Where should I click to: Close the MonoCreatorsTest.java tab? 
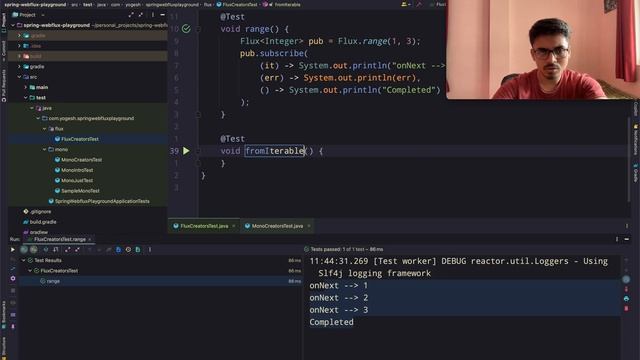coord(309,226)
